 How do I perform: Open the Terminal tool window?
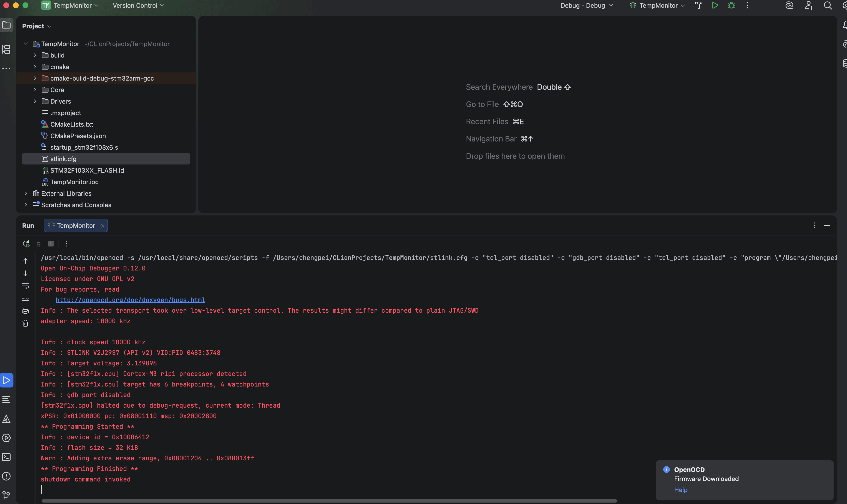click(6, 457)
